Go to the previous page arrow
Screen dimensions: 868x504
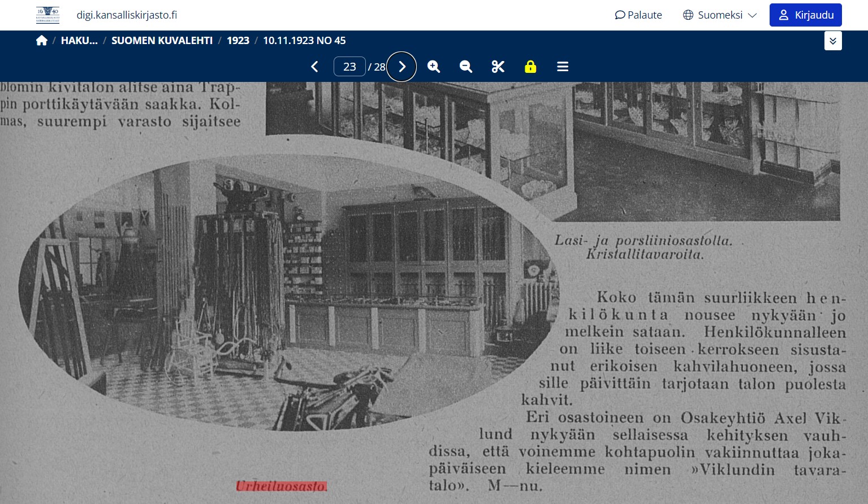[x=314, y=67]
